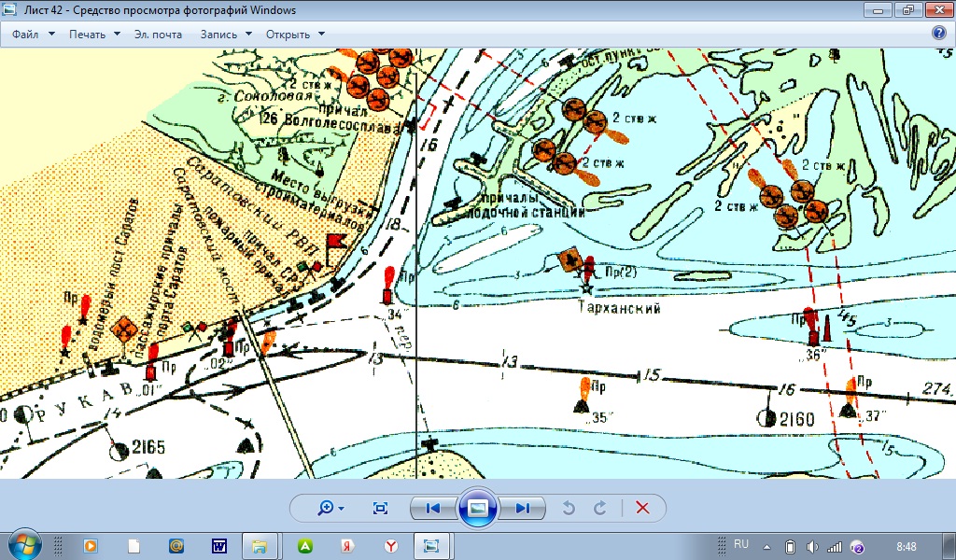The width and height of the screenshot is (956, 560).
Task: Open the Запись dropdown menu
Action: click(226, 35)
